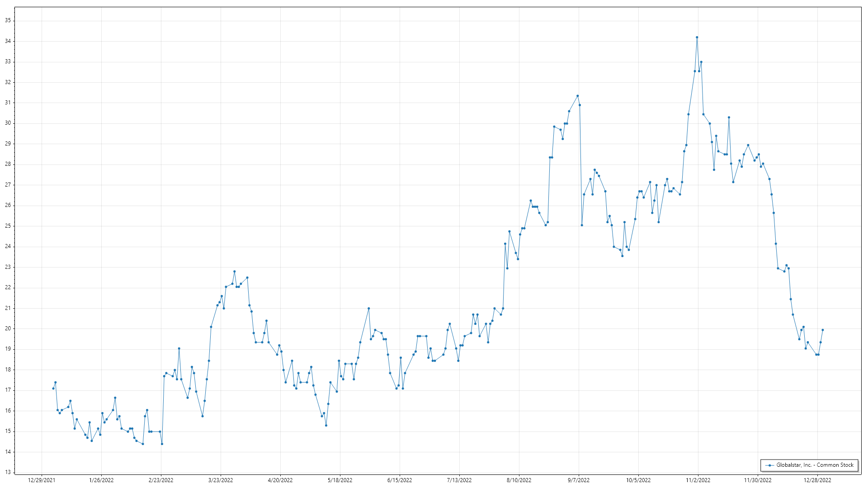The image size is (868, 488).
Task: Select the late March peak point near 22.8
Action: [x=234, y=272]
